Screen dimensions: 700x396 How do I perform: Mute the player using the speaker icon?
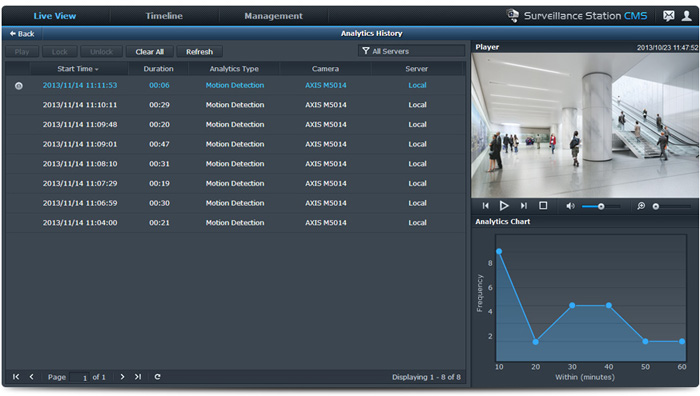[570, 206]
